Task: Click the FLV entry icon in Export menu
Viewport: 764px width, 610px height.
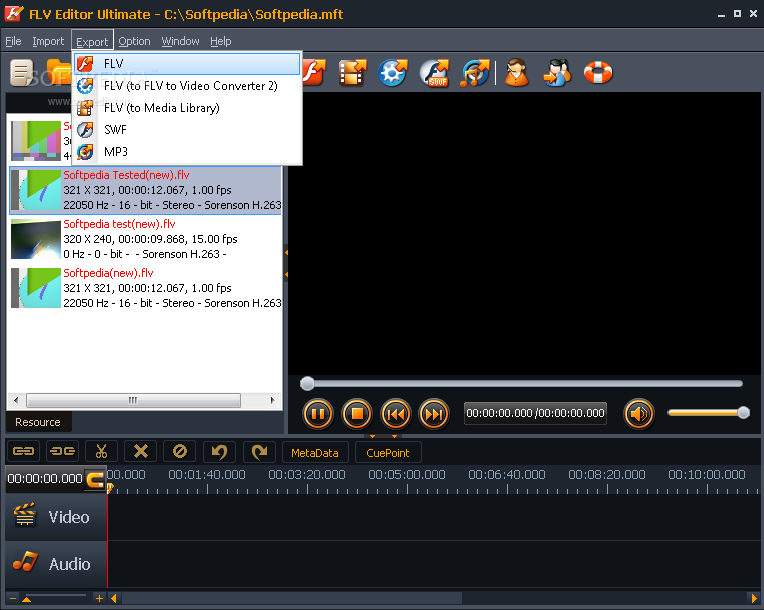Action: click(x=85, y=64)
